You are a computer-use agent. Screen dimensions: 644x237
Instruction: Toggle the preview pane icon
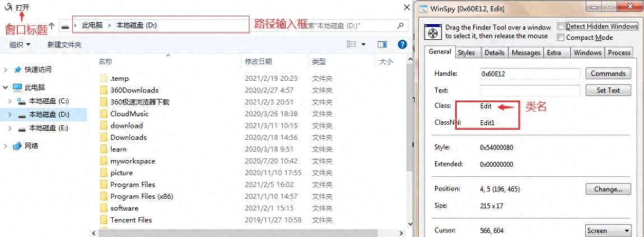(382, 44)
